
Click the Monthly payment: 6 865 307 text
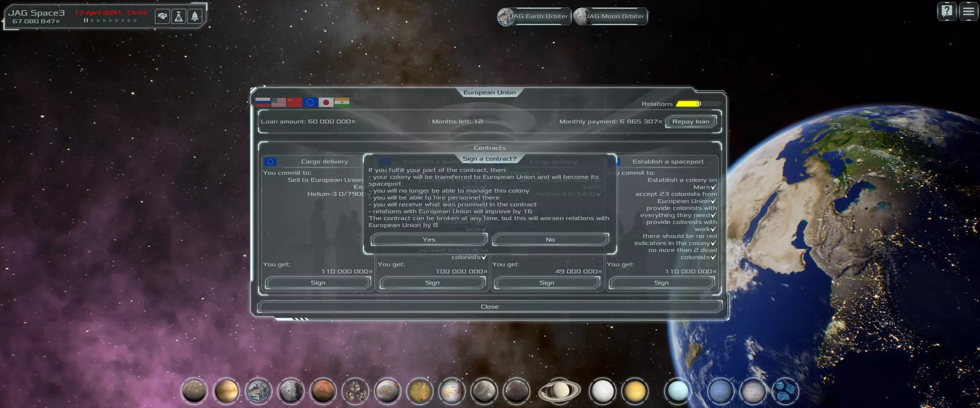610,122
